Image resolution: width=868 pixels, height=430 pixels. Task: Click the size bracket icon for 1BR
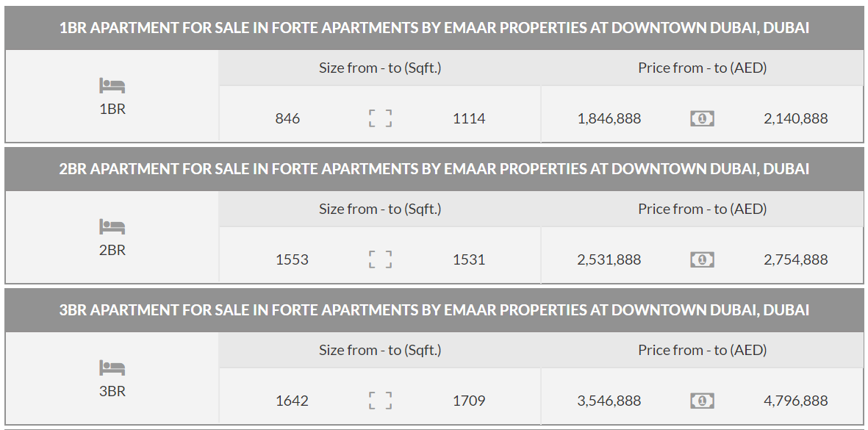[x=380, y=118]
